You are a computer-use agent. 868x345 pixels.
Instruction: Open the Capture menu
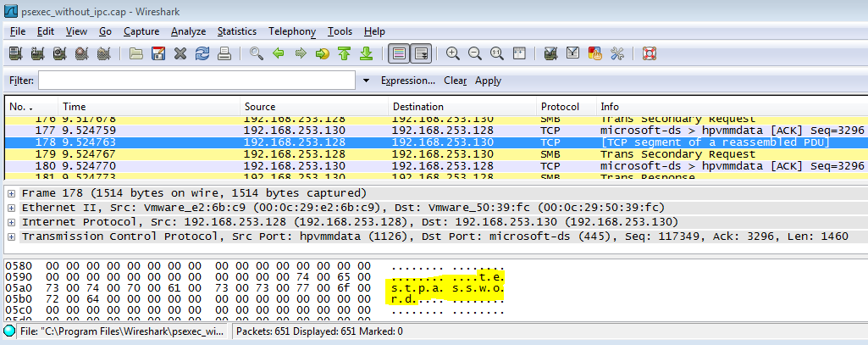[x=141, y=31]
